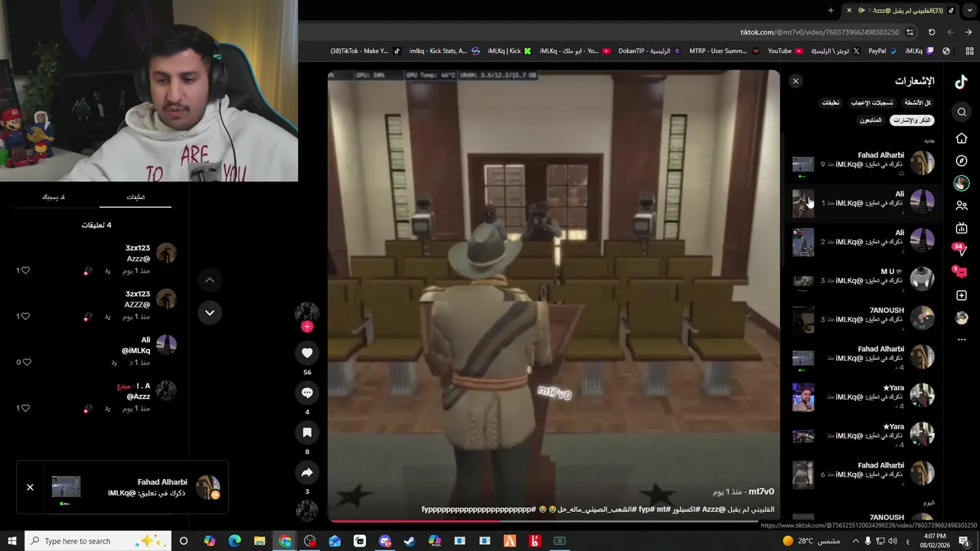Open TikTok search in the sidebar
The image size is (980, 551).
pos(962,112)
